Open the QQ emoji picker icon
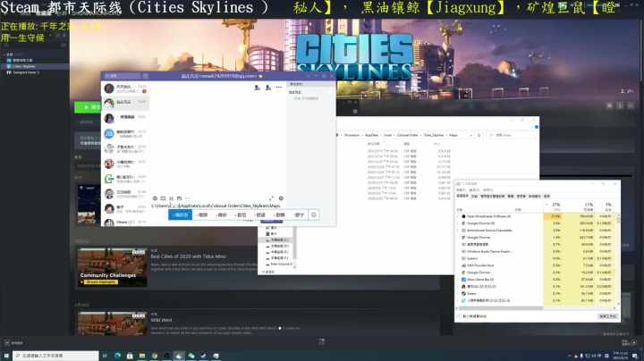 pyautogui.click(x=155, y=198)
